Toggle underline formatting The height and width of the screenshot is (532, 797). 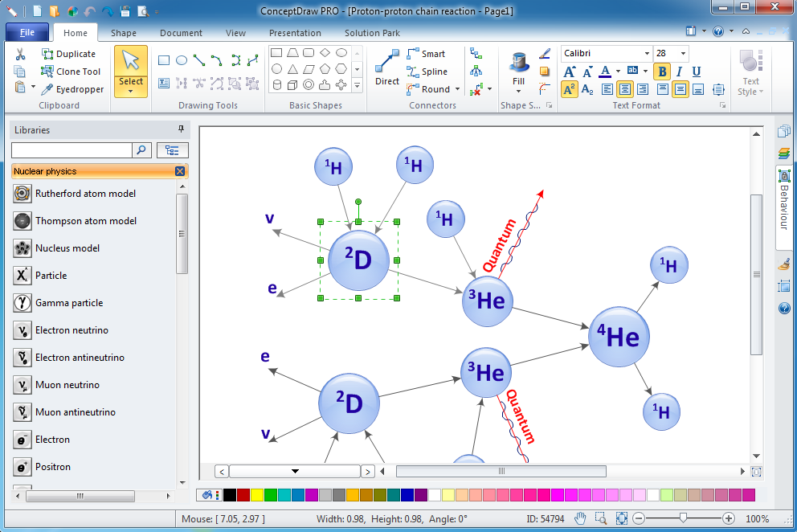click(x=696, y=72)
